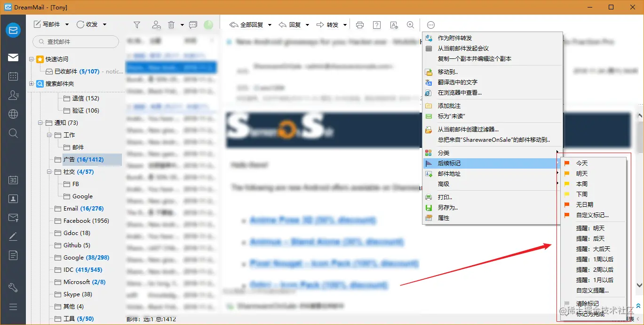This screenshot has height=325, width=644.
Task: Select IDC (415/545) folder
Action: [78, 270]
